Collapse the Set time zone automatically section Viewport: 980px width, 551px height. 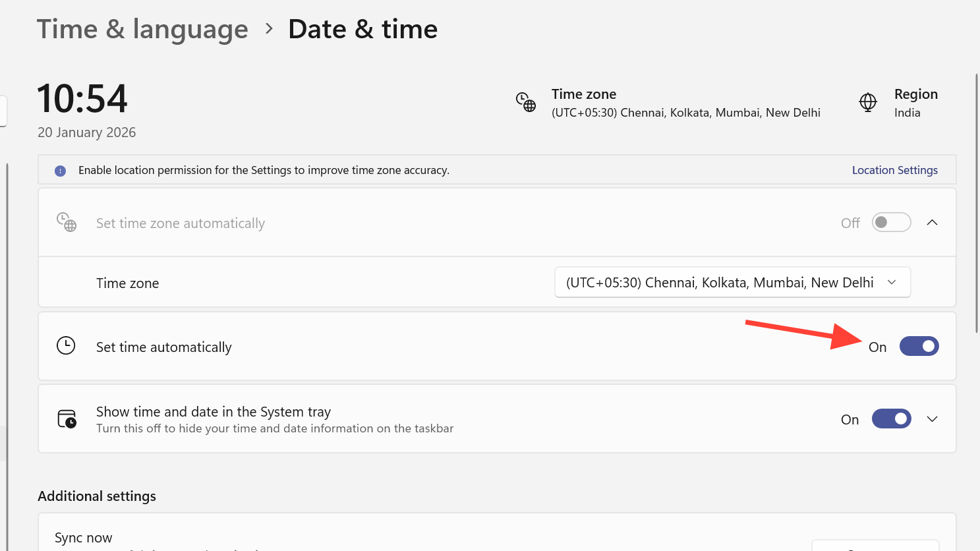click(x=932, y=223)
